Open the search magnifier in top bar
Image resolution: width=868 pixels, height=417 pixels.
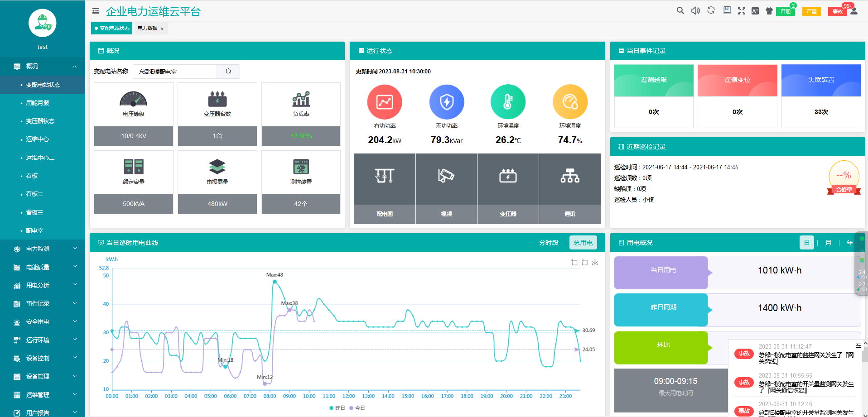[x=680, y=10]
